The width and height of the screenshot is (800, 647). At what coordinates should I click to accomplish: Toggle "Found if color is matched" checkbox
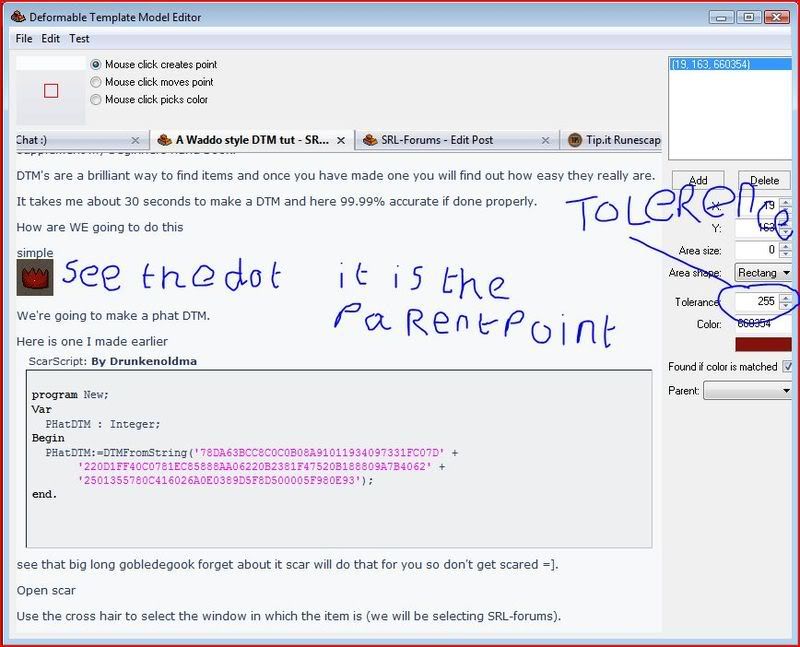pyautogui.click(x=787, y=367)
